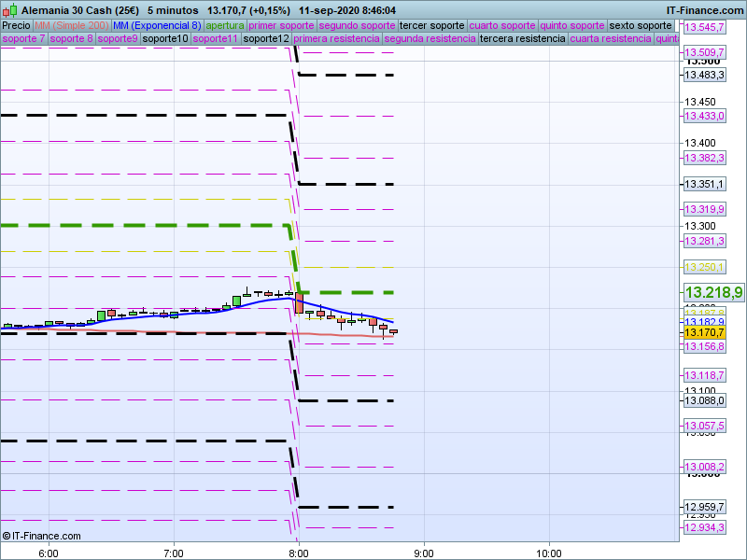Open the IT-Finance.com link at top right
747x560 pixels.
(705, 9)
